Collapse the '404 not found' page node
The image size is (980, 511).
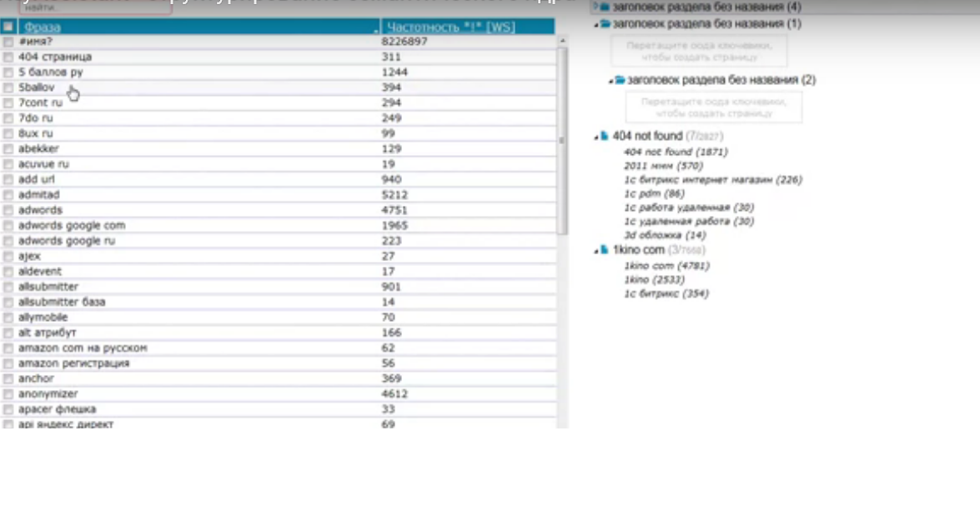596,137
